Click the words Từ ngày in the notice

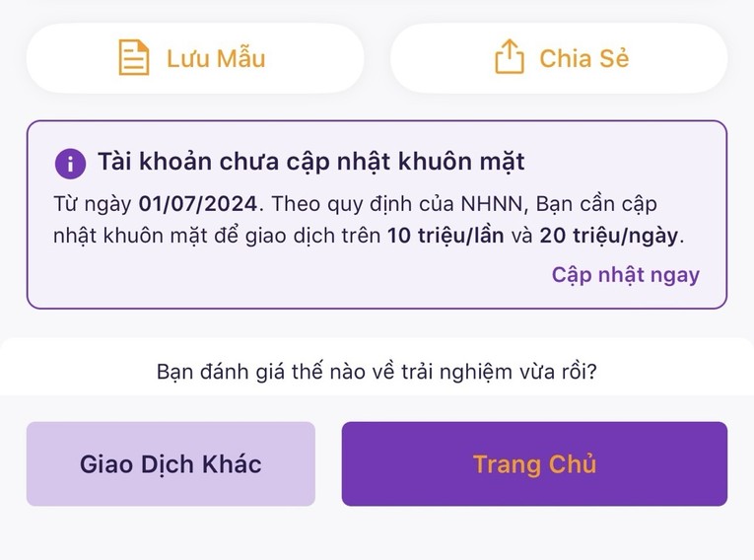(93, 204)
